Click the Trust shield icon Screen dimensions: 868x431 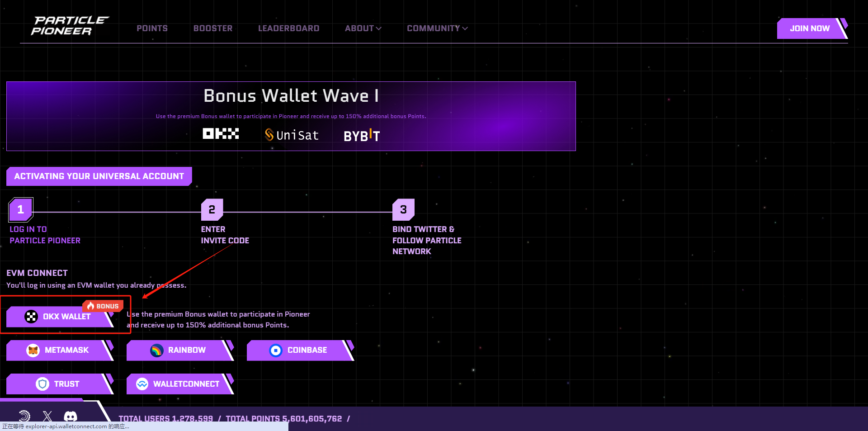(42, 384)
